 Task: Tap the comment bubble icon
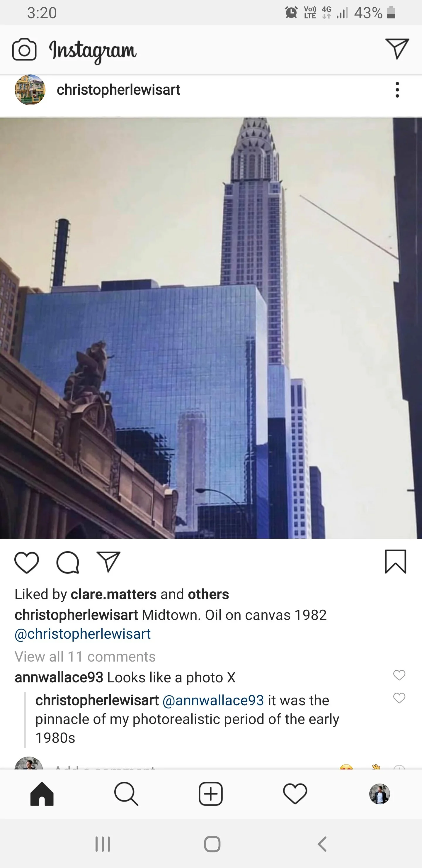click(68, 562)
